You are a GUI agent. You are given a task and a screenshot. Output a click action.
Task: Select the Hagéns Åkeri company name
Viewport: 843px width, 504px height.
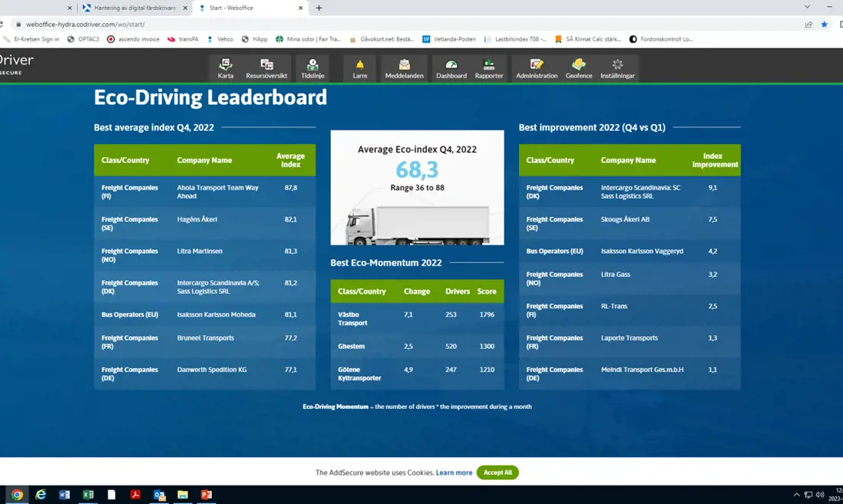pyautogui.click(x=197, y=219)
